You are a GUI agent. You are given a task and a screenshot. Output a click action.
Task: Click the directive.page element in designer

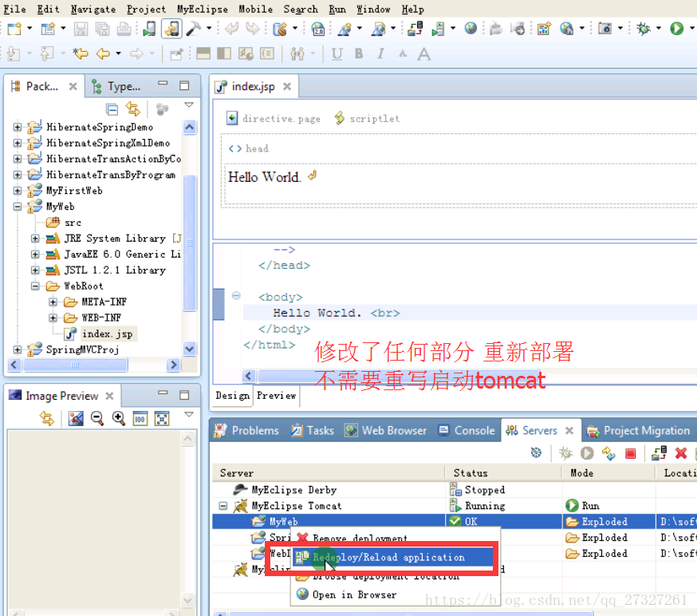[x=274, y=119]
